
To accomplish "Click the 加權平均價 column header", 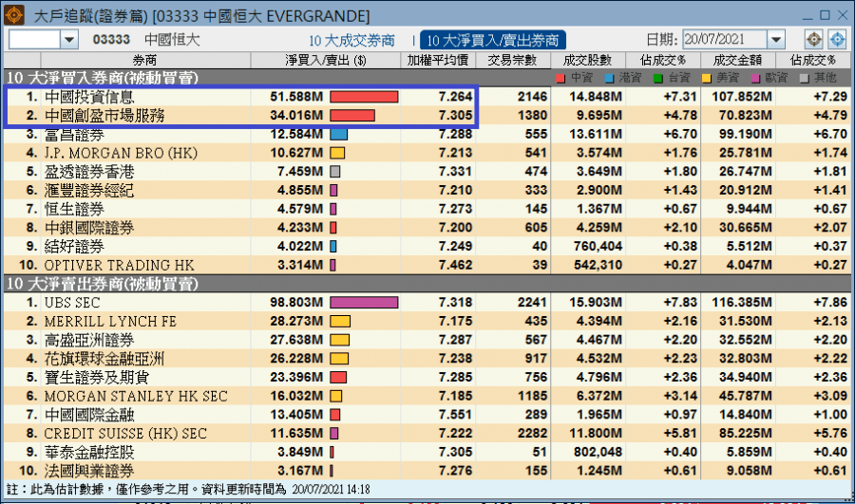I will (438, 60).
